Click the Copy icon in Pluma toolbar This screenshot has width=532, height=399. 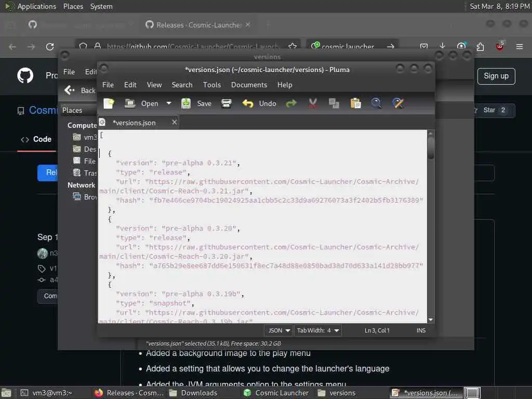pyautogui.click(x=334, y=103)
